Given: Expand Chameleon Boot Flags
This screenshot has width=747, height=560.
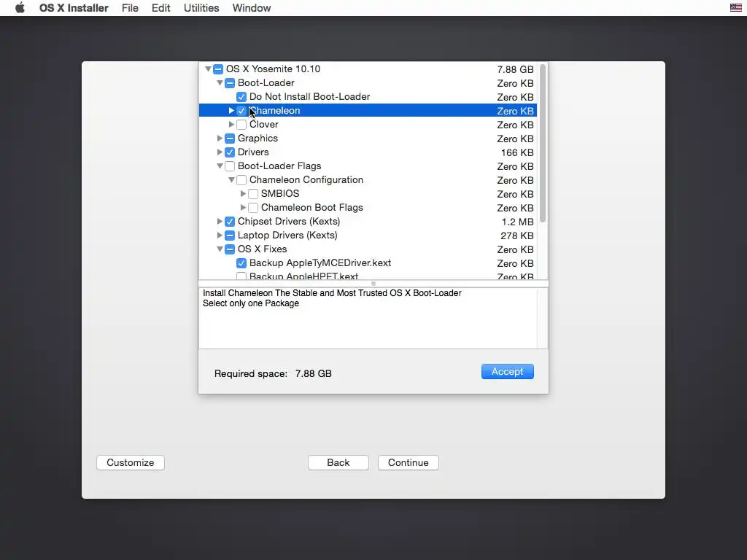Looking at the screenshot, I should pyautogui.click(x=243, y=208).
